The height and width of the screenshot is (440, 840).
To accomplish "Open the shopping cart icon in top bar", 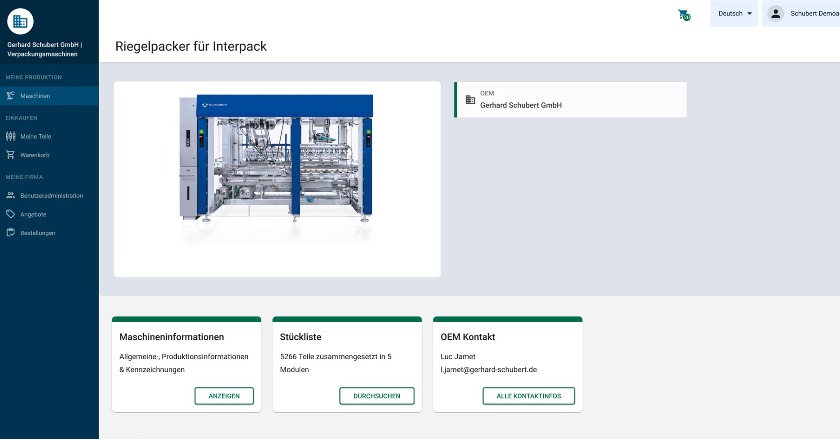I will click(x=684, y=15).
